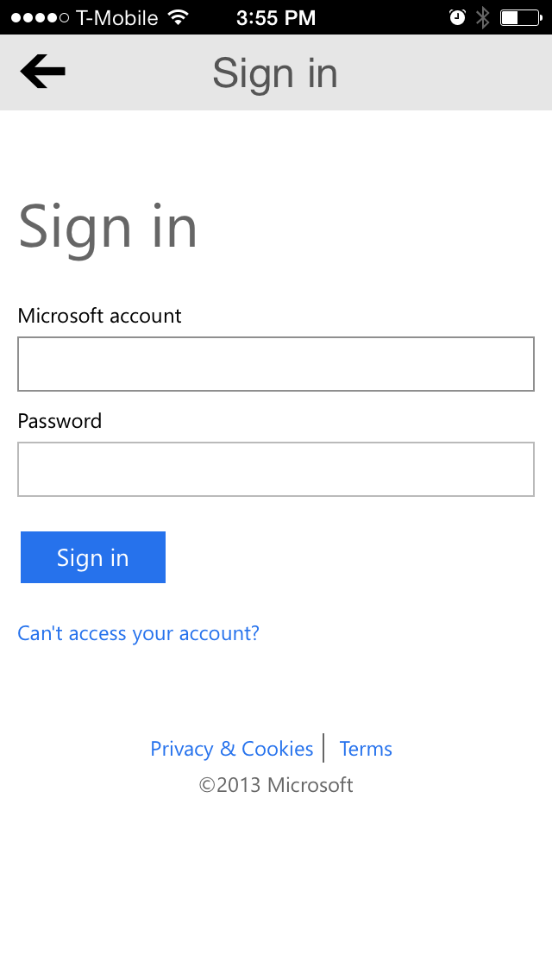This screenshot has height=980, width=552.
Task: Click the large Sign in page heading
Action: pyautogui.click(x=108, y=228)
